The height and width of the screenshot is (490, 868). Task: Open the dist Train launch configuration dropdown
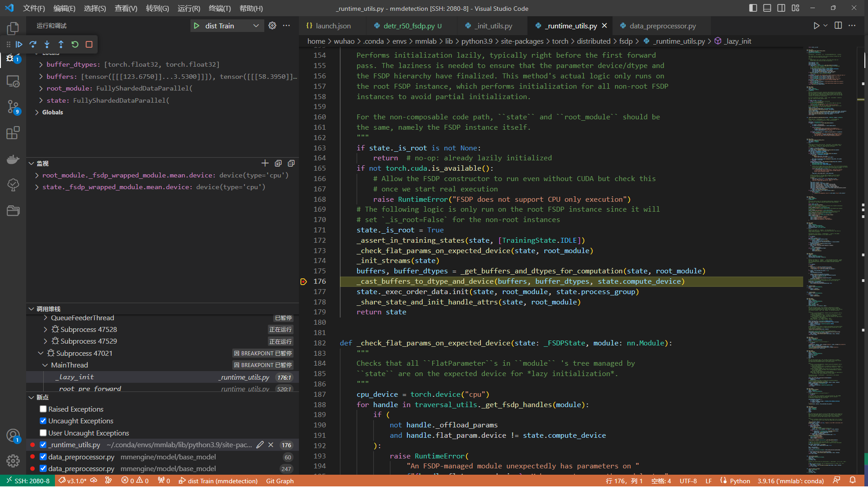pos(255,26)
